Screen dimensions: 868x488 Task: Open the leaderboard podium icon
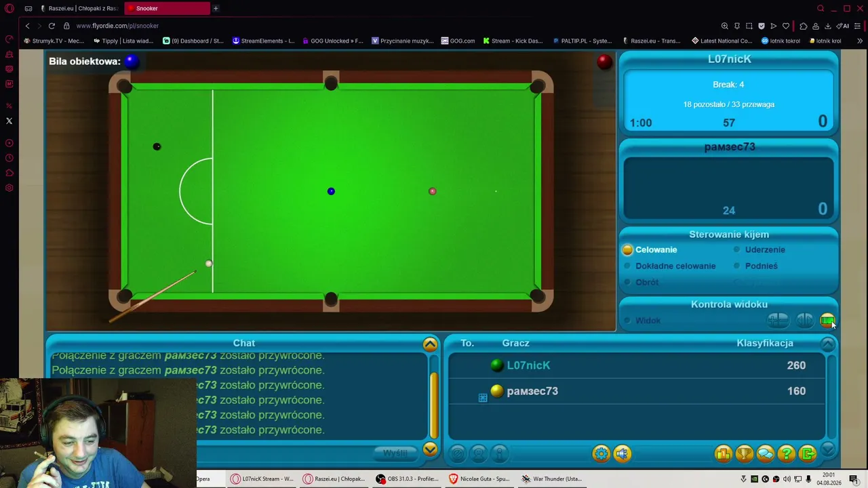pyautogui.click(x=723, y=453)
